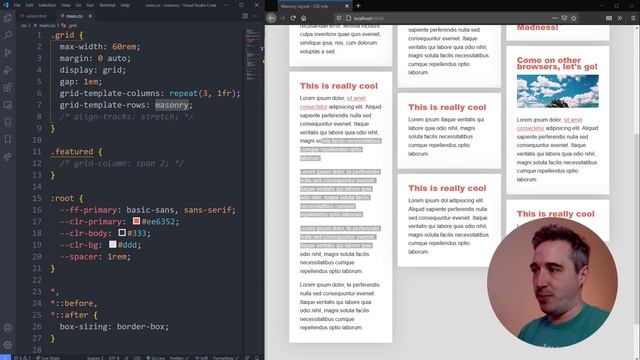Open the page actions ellipsis in address bar
Image resolution: width=640 pixels, height=360 pixels.
point(554,18)
